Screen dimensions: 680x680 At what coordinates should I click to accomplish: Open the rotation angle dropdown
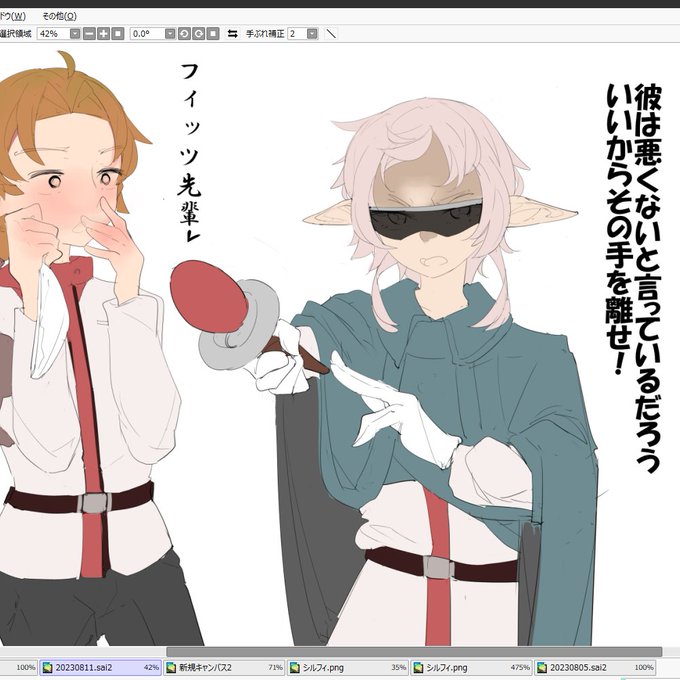tap(170, 34)
